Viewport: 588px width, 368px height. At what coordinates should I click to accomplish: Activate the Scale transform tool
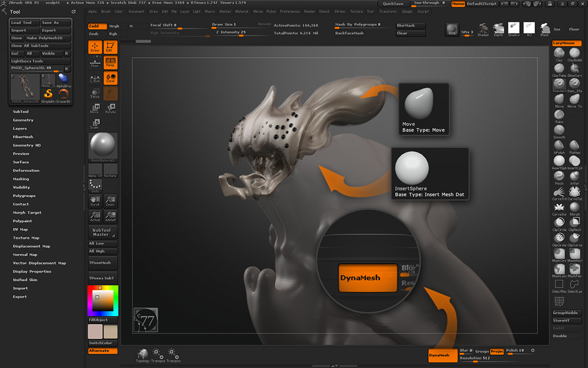point(95,124)
